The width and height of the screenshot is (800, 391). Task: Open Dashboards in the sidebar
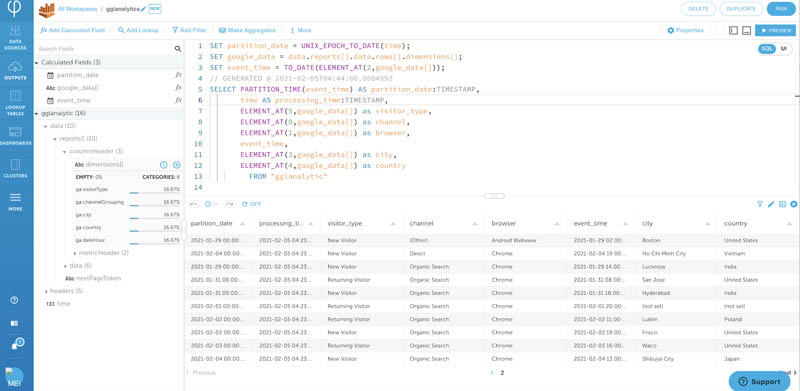(15, 136)
